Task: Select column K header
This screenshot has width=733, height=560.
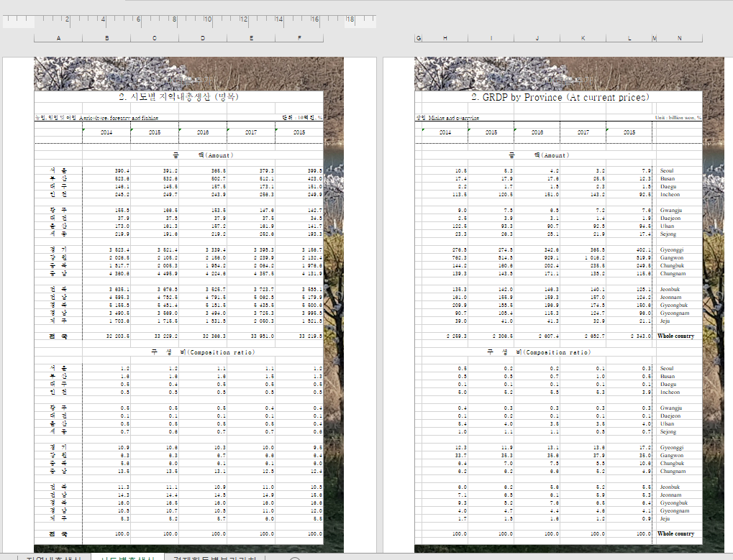Action: pyautogui.click(x=583, y=38)
